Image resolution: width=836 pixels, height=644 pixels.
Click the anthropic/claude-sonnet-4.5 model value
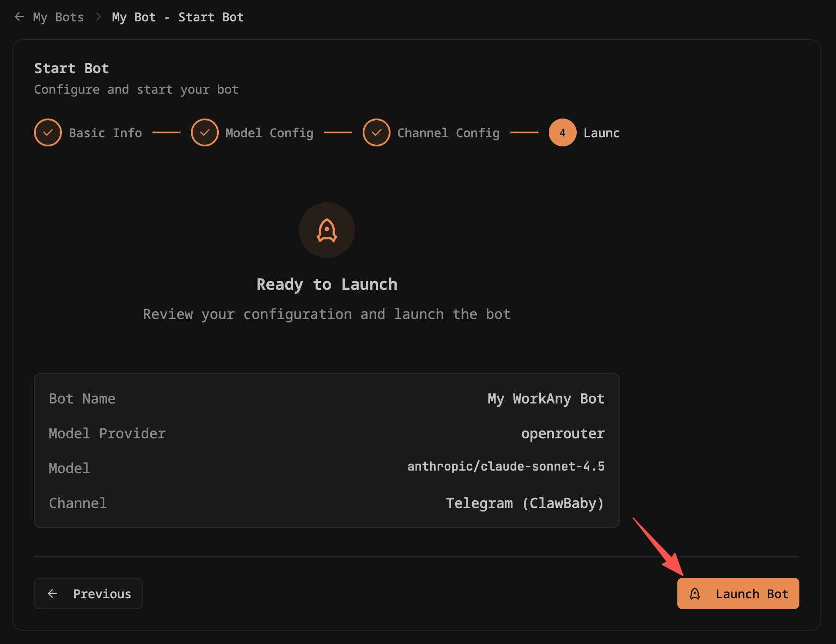coord(506,467)
